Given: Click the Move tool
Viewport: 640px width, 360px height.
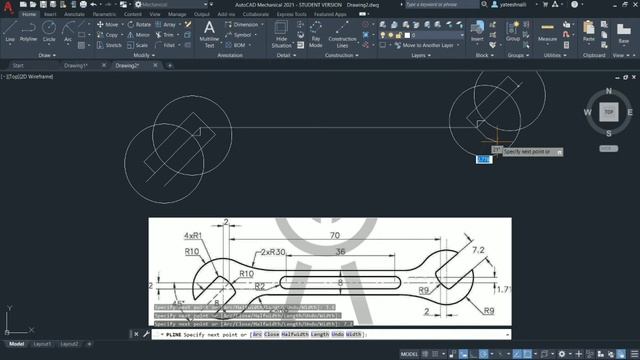Looking at the screenshot, I should coord(107,24).
